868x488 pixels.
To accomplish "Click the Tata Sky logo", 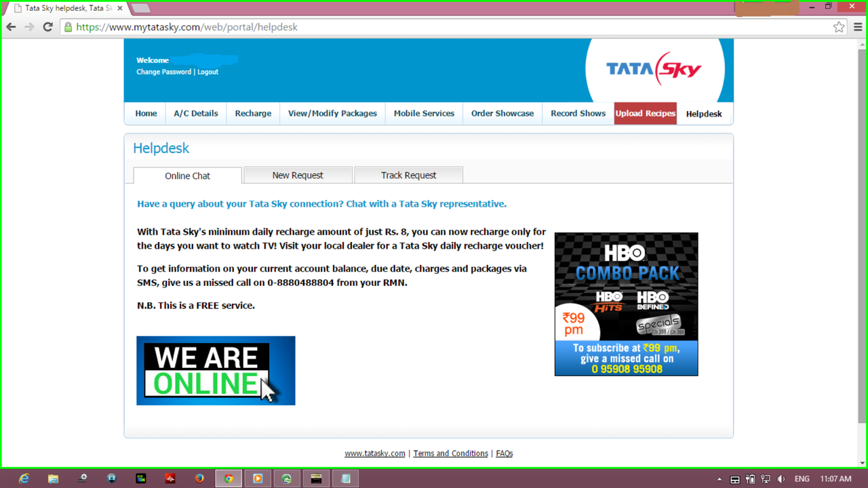I will pyautogui.click(x=654, y=68).
